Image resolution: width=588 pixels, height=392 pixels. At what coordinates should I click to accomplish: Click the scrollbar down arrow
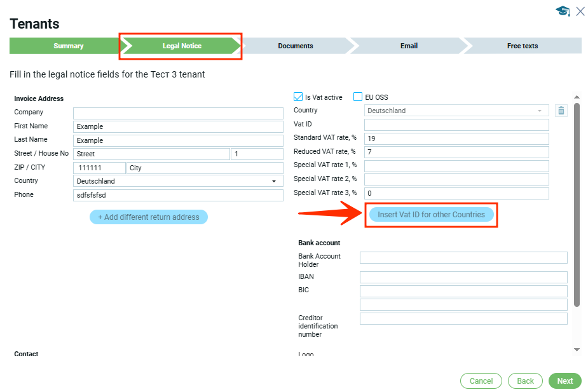pyautogui.click(x=577, y=349)
